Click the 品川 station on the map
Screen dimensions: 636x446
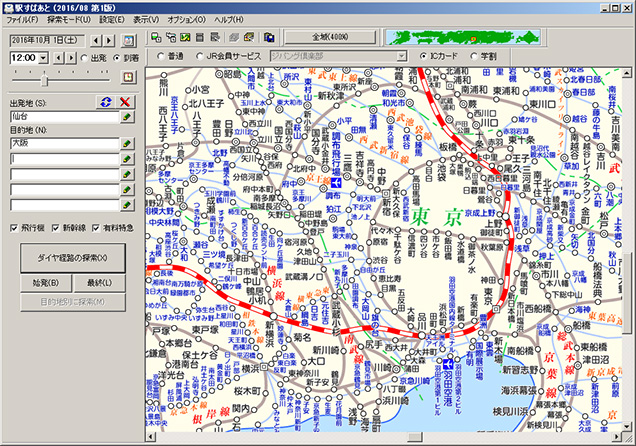tap(422, 335)
